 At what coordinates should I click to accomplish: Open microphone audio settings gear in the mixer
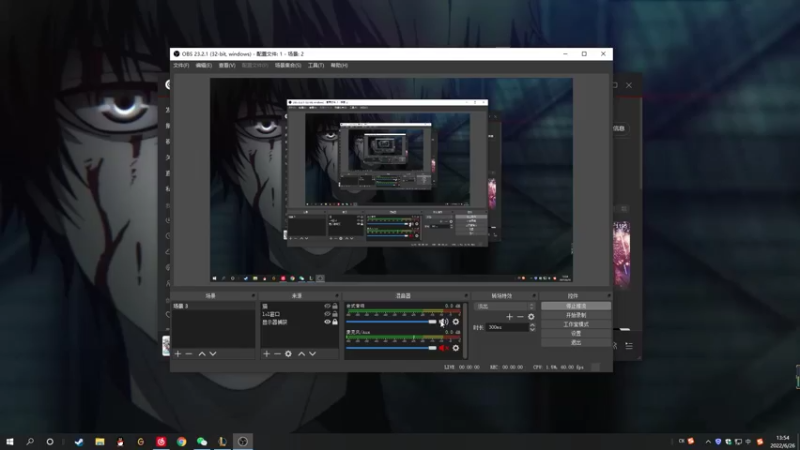click(x=456, y=348)
